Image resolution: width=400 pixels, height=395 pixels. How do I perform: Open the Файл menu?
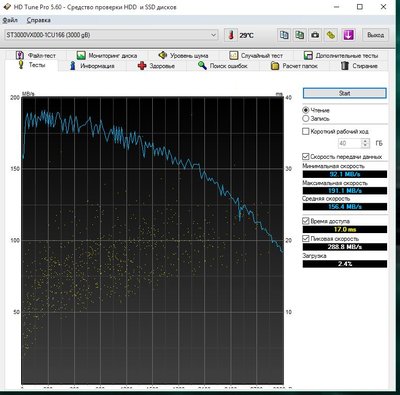coord(10,20)
